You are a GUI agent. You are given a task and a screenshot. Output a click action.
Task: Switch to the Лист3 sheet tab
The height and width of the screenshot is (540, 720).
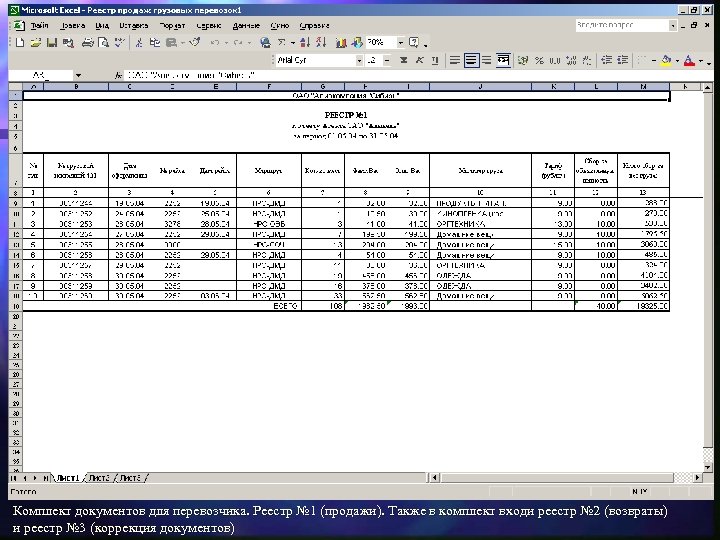130,478
